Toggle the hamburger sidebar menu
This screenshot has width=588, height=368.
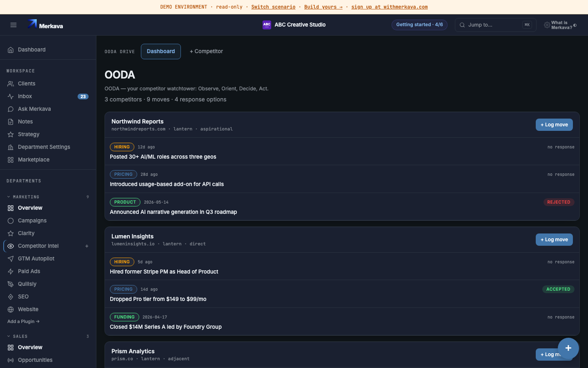click(13, 25)
